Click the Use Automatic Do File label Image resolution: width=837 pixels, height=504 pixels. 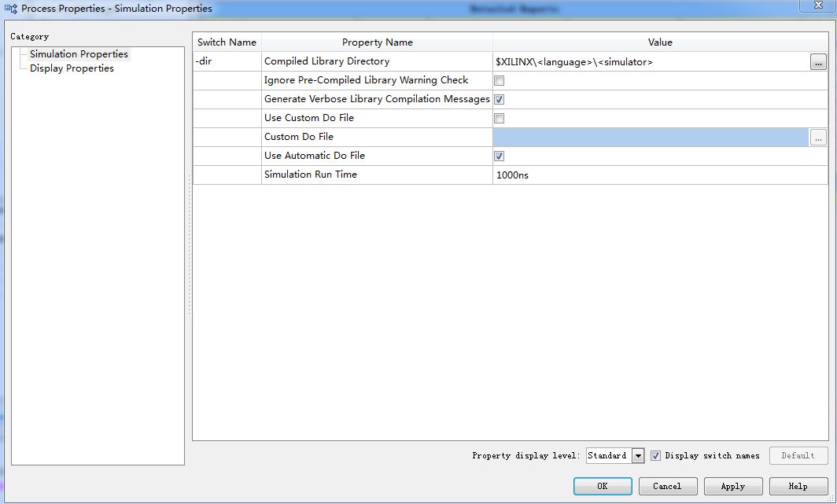(x=315, y=156)
